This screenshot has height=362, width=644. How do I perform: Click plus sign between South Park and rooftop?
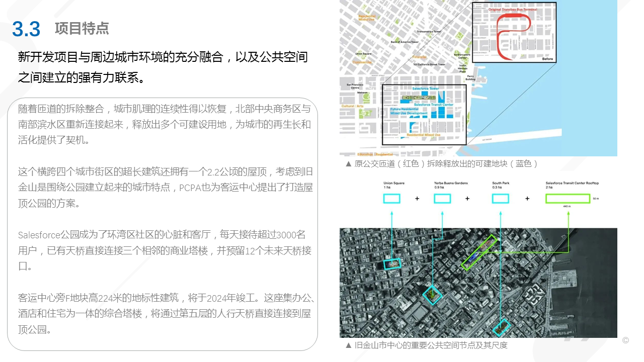coord(527,199)
